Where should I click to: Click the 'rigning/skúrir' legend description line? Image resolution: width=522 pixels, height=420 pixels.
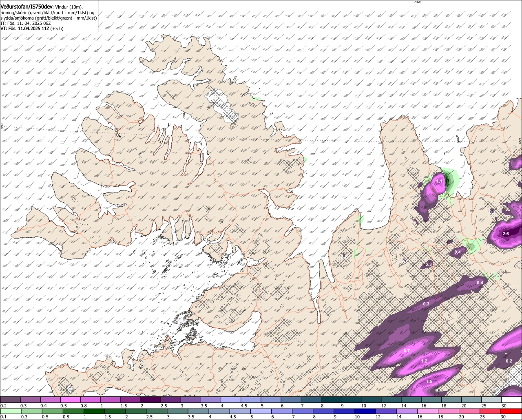(x=47, y=13)
